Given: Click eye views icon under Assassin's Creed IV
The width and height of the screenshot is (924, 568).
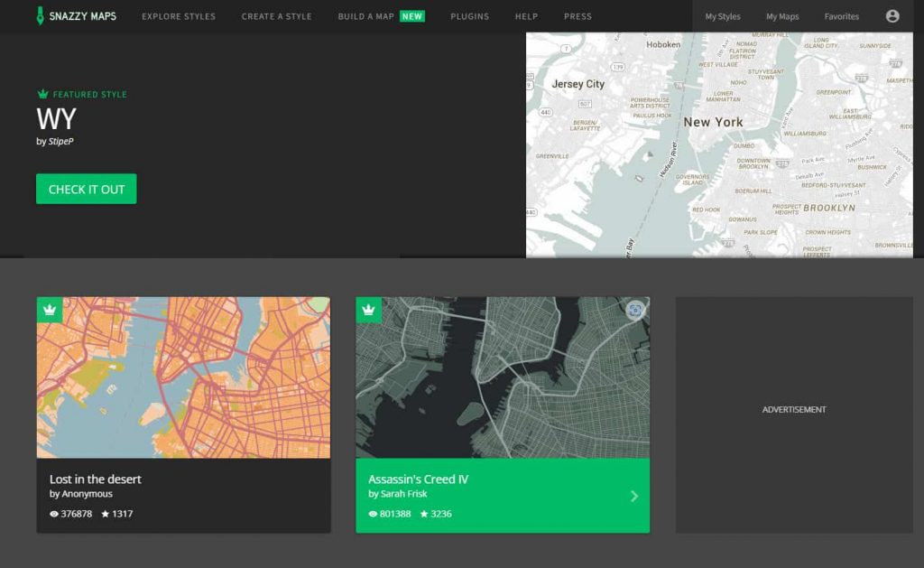Looking at the screenshot, I should (x=374, y=514).
